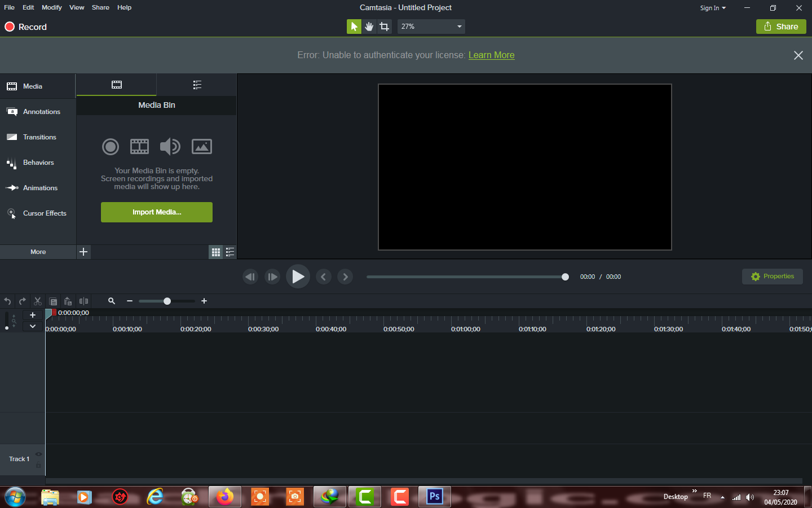Image resolution: width=812 pixels, height=508 pixels.
Task: Switch to the Media Bin filmstrip tab
Action: [117, 85]
